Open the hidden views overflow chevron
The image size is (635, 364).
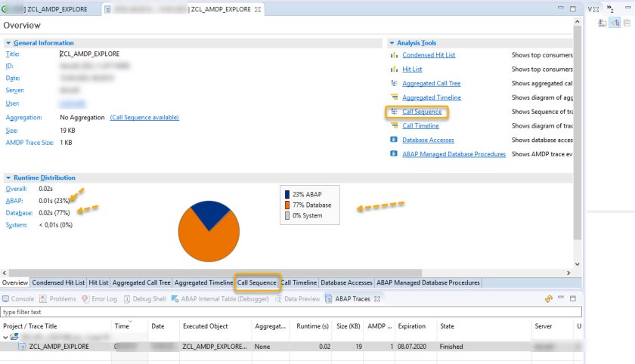[x=610, y=9]
